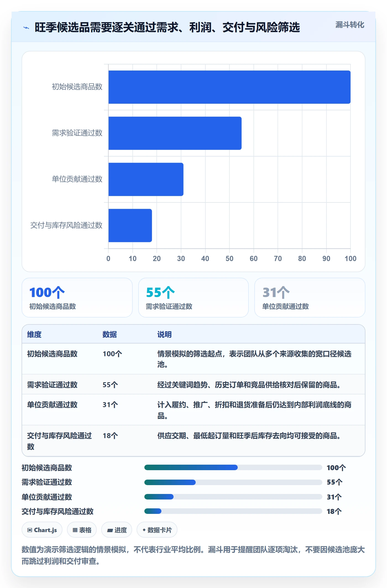
Task: Click the 18个 value in the table
Action: 110,436
